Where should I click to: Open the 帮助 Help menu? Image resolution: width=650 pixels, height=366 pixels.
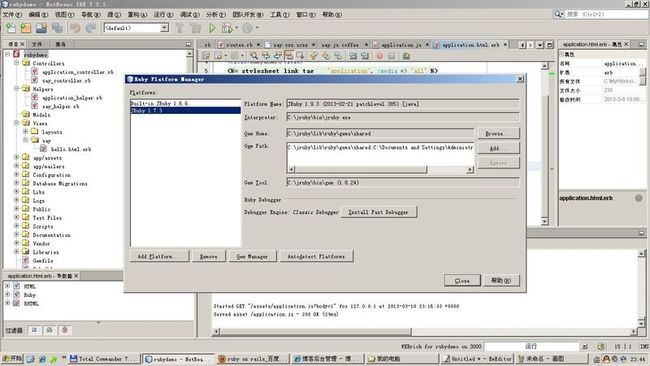point(332,15)
